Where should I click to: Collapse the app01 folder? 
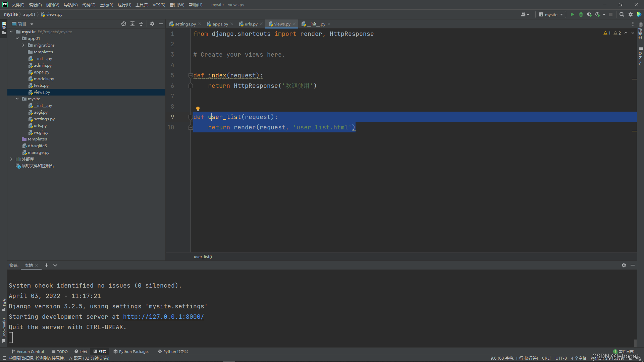17,39
